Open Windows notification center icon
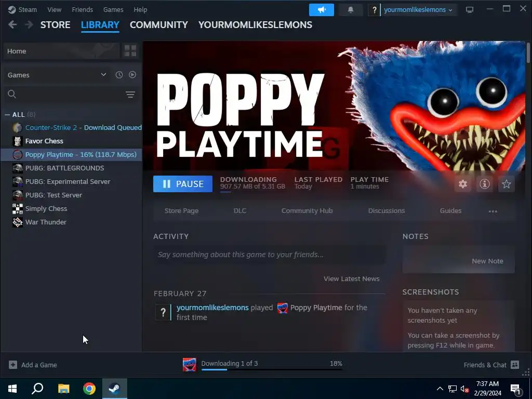Viewport: 532px width, 399px height. [515, 390]
